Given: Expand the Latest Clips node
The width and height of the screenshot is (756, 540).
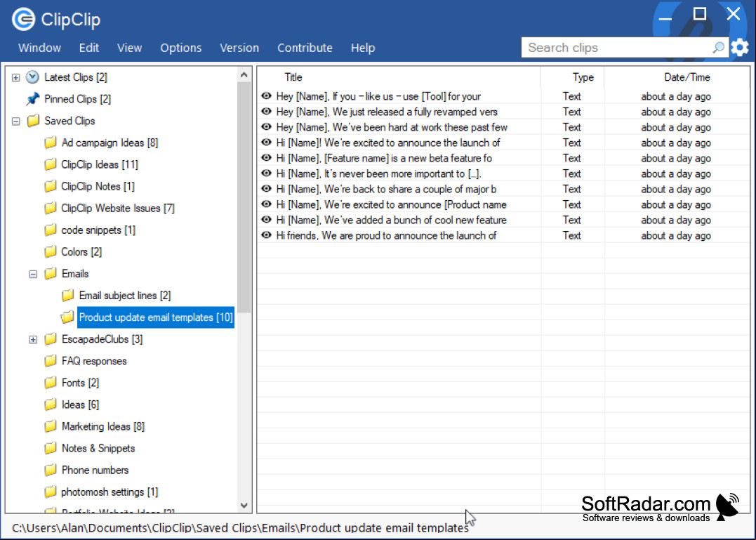Looking at the screenshot, I should (x=16, y=77).
